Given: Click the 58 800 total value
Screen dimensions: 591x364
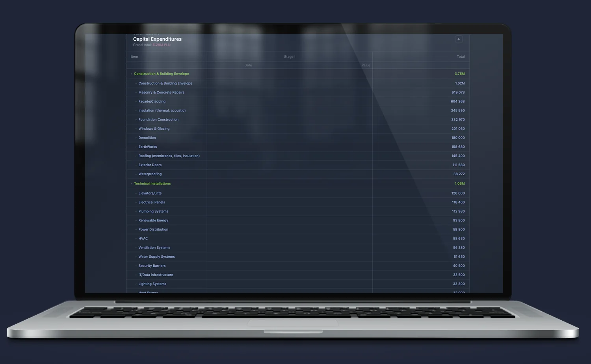Looking at the screenshot, I should [x=459, y=230].
